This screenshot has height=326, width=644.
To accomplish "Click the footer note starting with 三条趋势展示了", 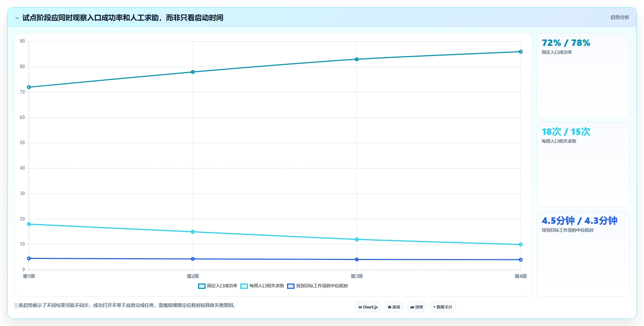I will [126, 306].
